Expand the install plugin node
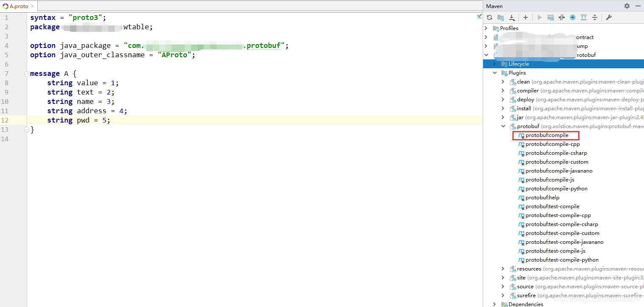The height and width of the screenshot is (307, 644). 503,108
